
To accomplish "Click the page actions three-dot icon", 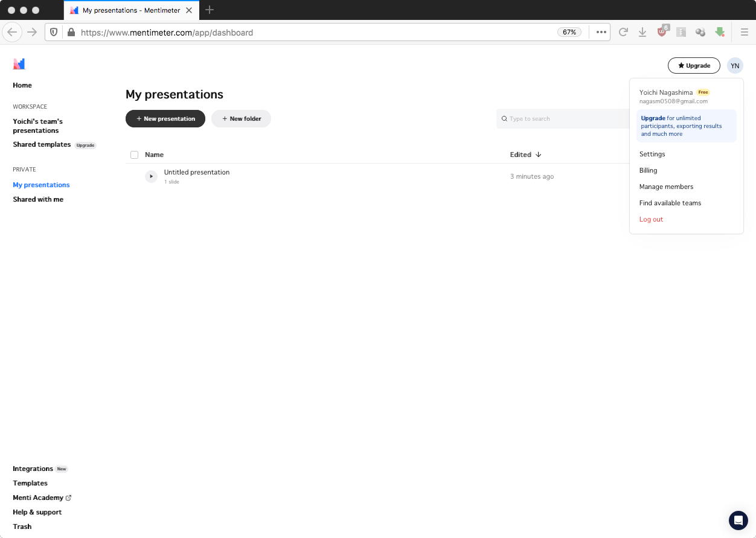I will 601,32.
